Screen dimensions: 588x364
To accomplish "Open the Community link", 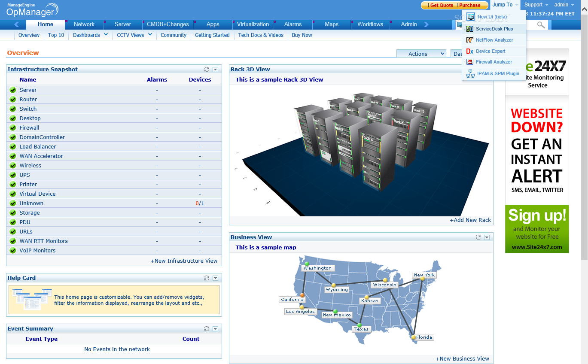I will [174, 35].
